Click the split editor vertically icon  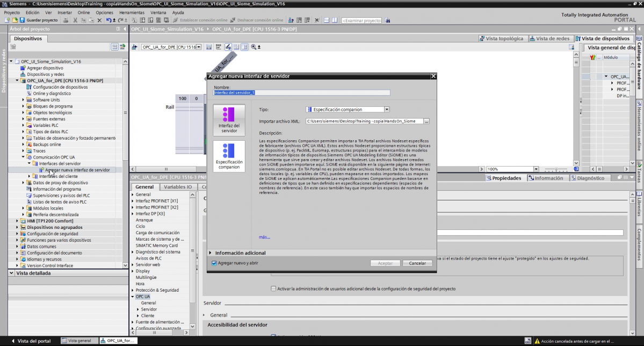click(x=335, y=20)
